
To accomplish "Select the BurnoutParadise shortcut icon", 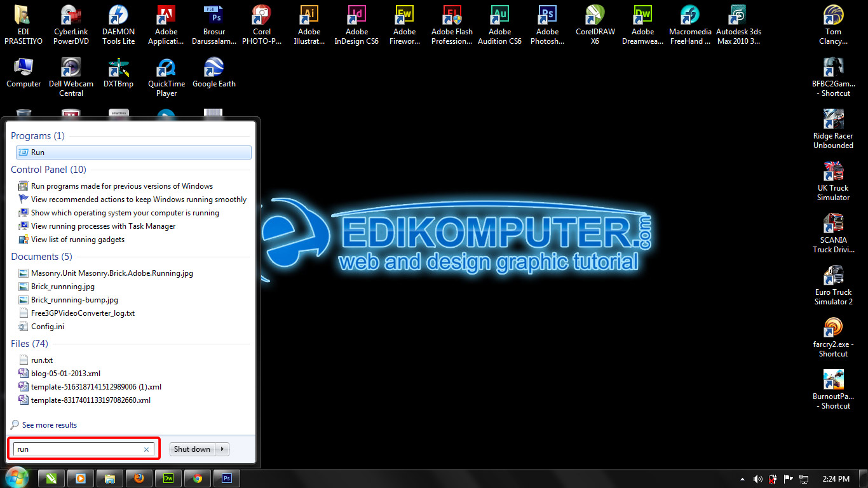I will [833, 390].
